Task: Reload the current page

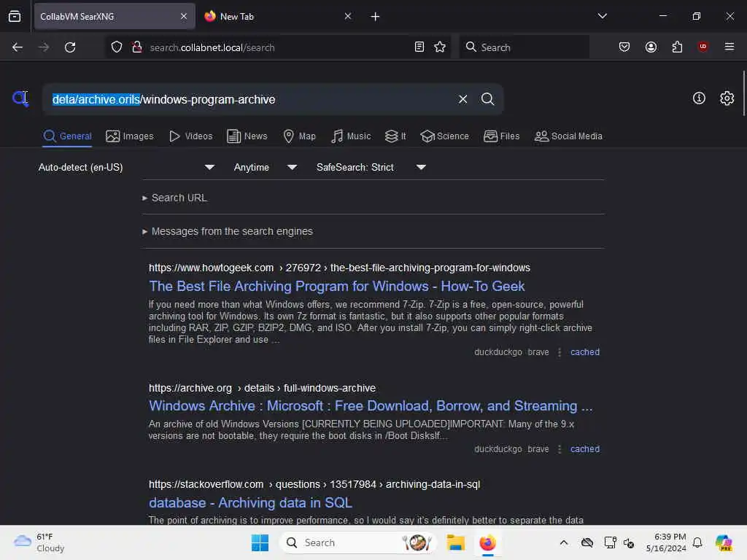Action: pos(70,47)
